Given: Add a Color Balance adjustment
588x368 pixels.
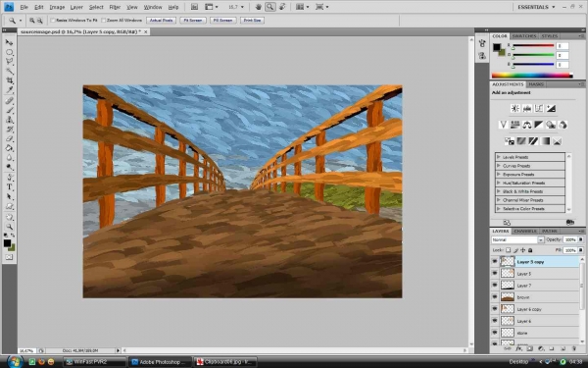Looking at the screenshot, I should pyautogui.click(x=527, y=125).
